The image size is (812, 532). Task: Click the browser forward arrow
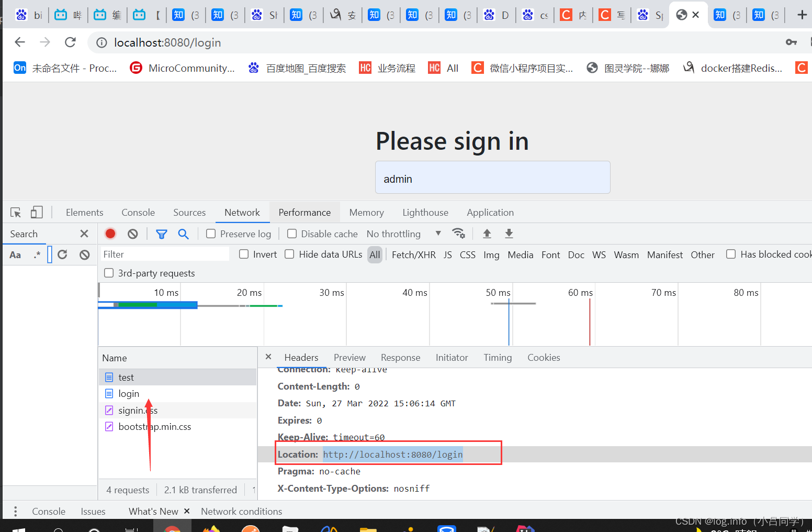45,42
